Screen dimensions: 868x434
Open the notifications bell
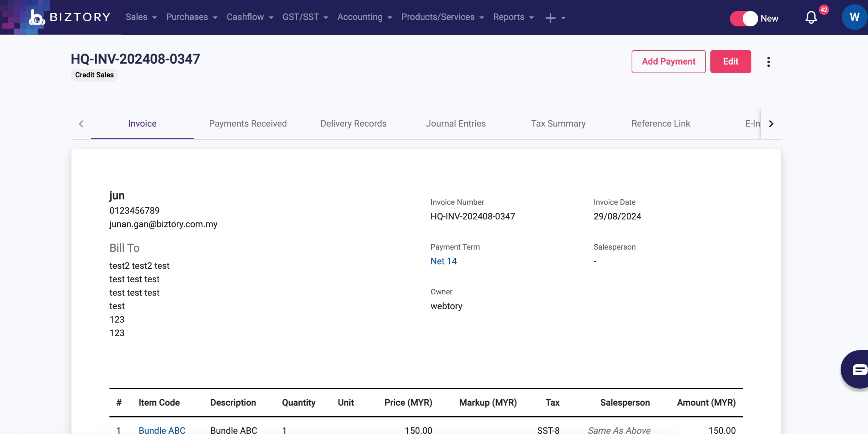pos(811,17)
